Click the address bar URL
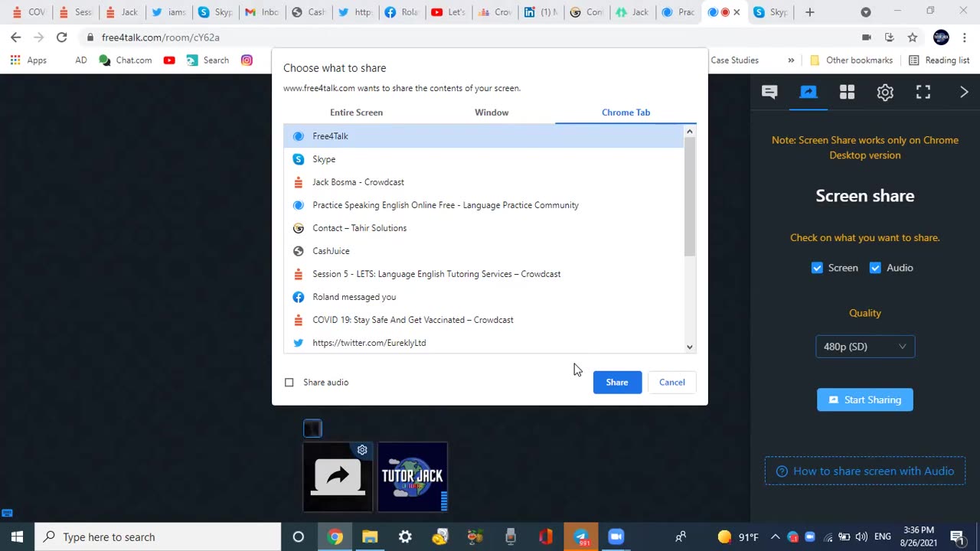Screen dimensions: 980x551 click(161, 37)
